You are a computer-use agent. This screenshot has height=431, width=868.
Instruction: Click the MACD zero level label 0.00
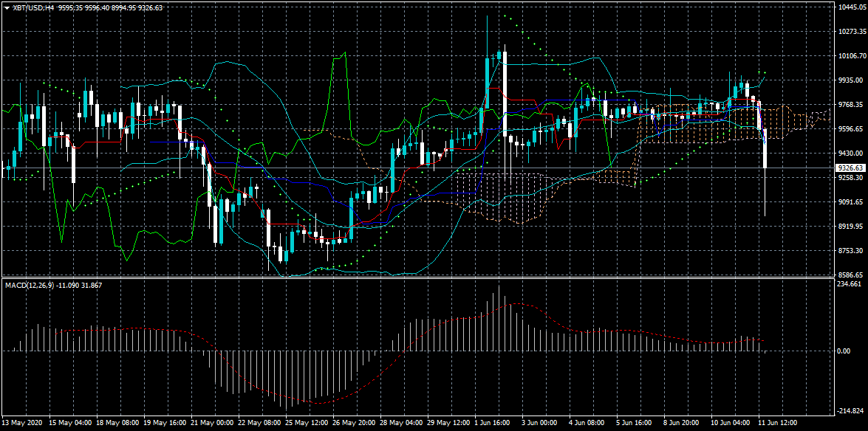[845, 351]
